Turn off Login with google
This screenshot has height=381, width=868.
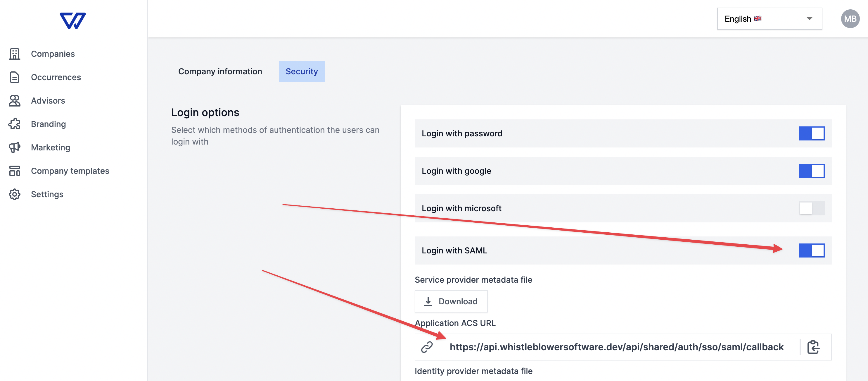811,171
